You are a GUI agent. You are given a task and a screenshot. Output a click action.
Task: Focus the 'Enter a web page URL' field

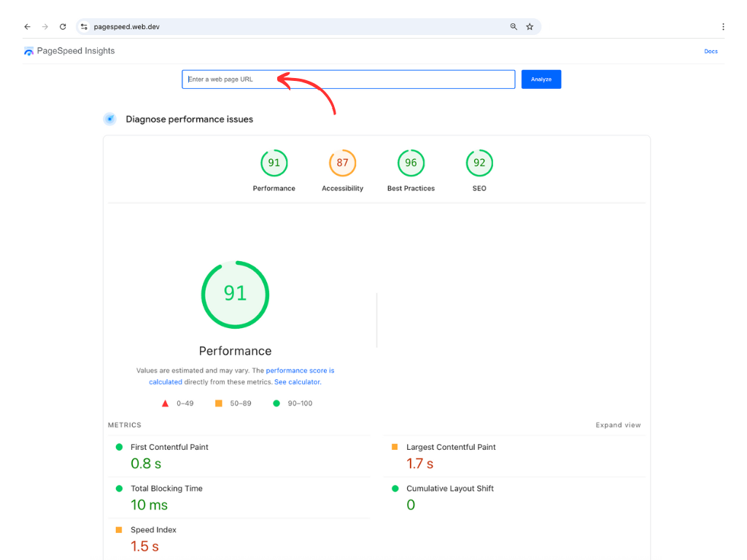[348, 79]
